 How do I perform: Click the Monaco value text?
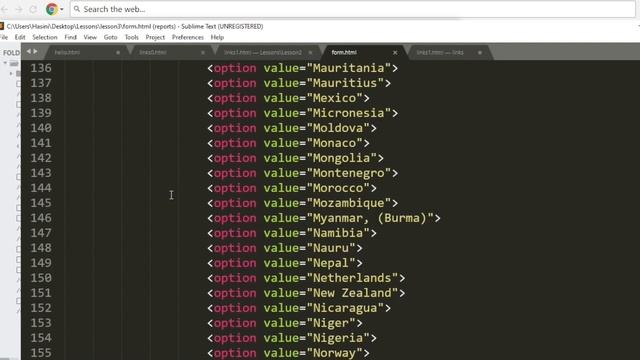coord(334,143)
